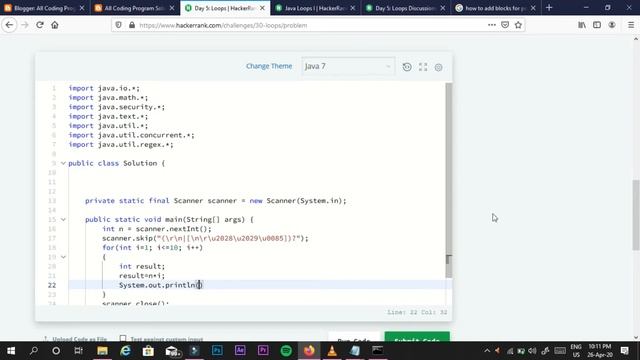Reload the current HackerRank page

[x=40, y=25]
